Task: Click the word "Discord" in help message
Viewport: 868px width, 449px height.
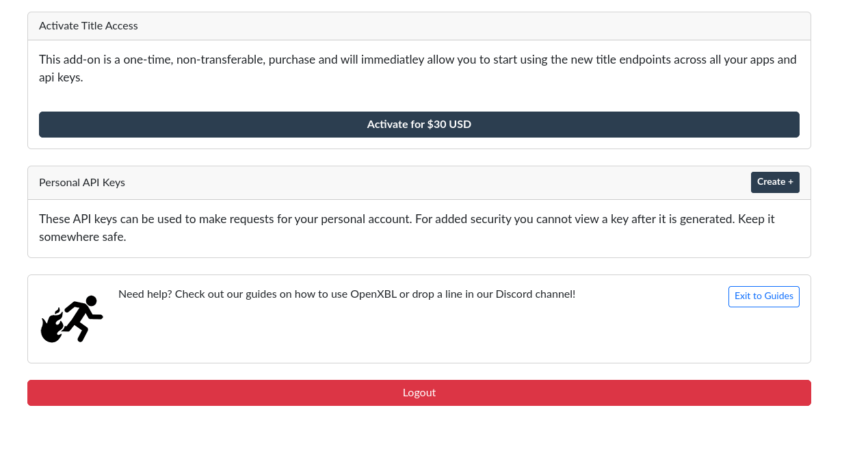Action: (513, 294)
